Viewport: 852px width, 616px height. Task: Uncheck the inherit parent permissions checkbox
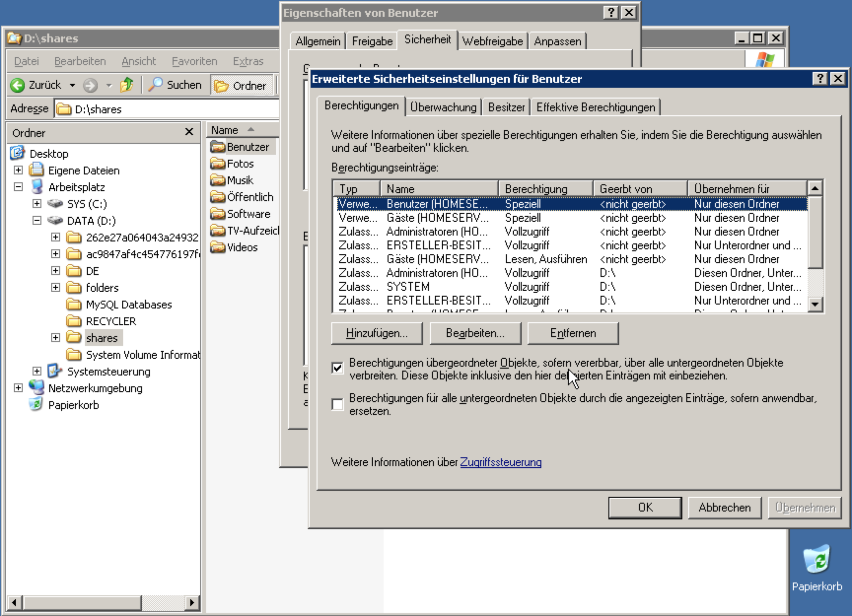click(338, 368)
